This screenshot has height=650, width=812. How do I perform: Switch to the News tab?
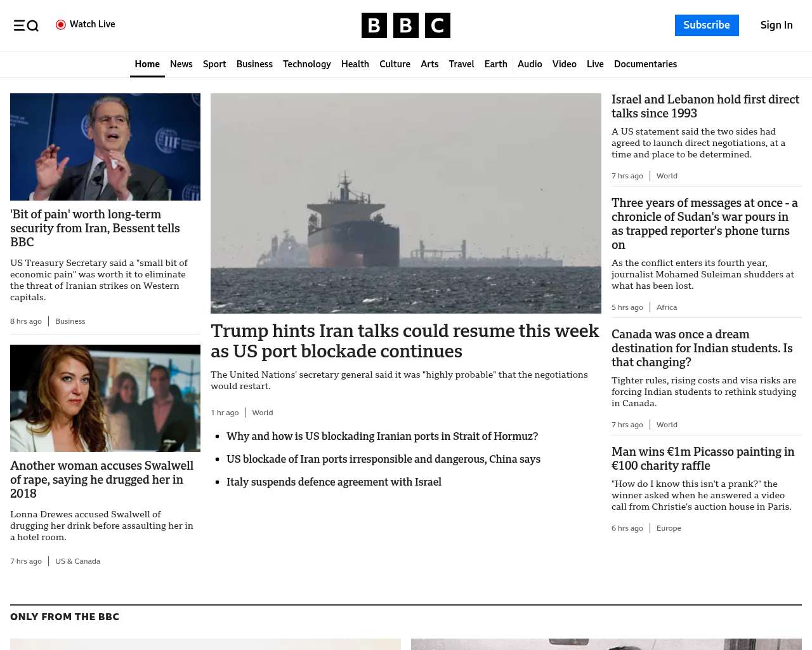coord(181,64)
